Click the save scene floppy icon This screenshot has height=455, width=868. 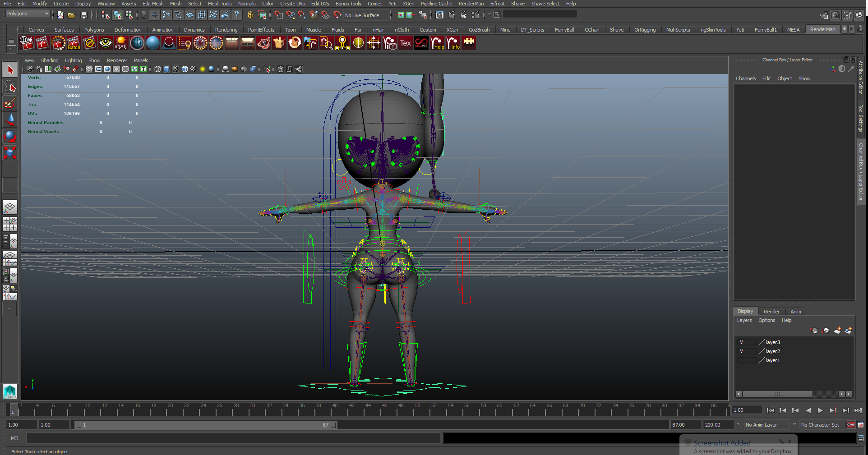(x=83, y=15)
